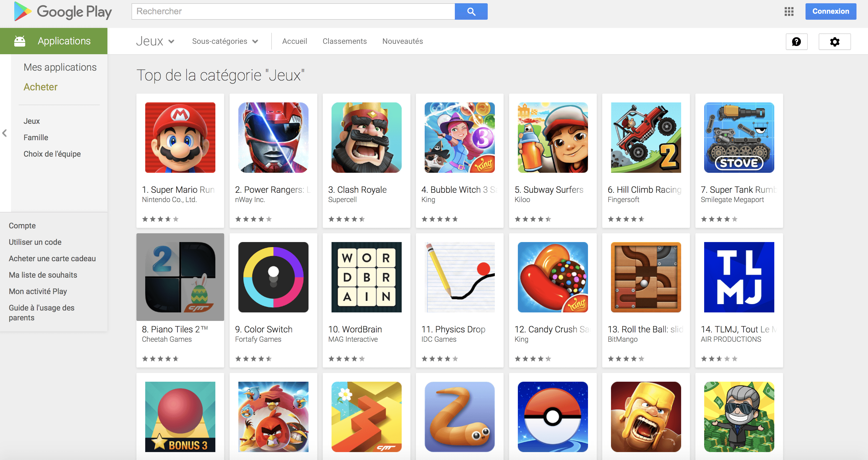
Task: Focus the Rechercher search field
Action: (x=293, y=12)
